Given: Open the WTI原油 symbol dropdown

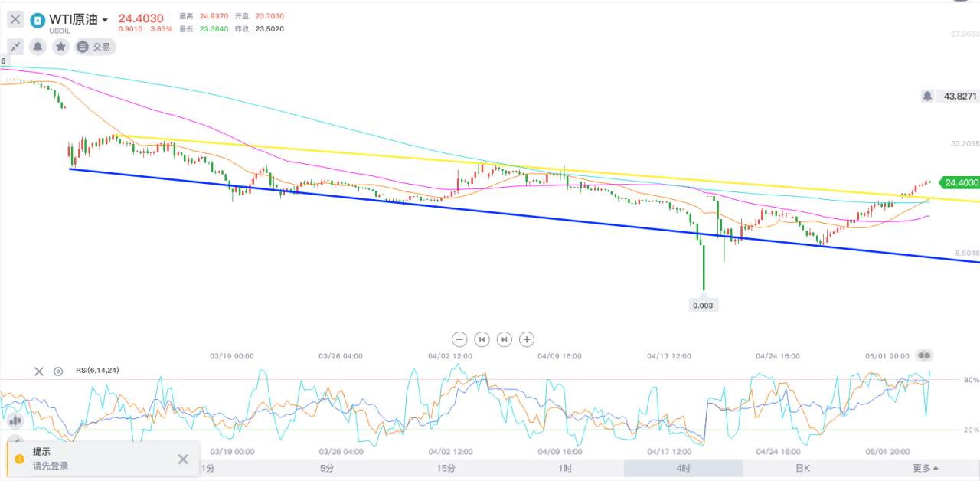Looking at the screenshot, I should click(x=105, y=20).
